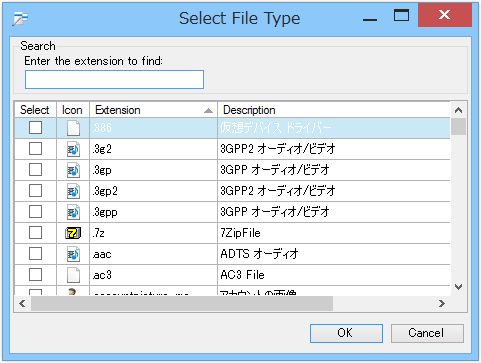Tick the .aac file type checkbox
This screenshot has width=481, height=363.
[35, 254]
